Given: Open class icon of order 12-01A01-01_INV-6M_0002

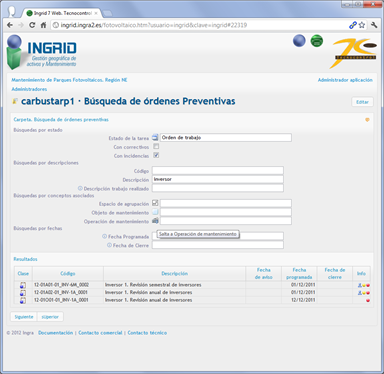Looking at the screenshot, I should coord(23,285).
